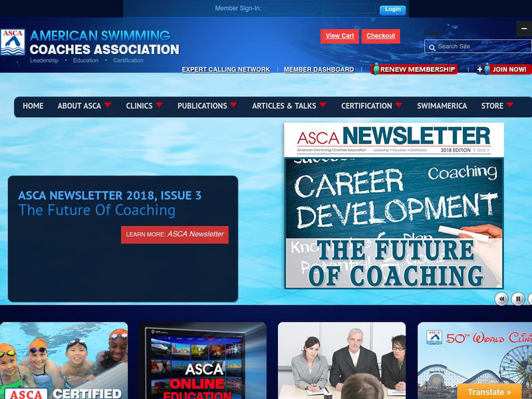Expand the Articles & Talks dropdown arrow
The height and width of the screenshot is (399, 532).
point(323,105)
